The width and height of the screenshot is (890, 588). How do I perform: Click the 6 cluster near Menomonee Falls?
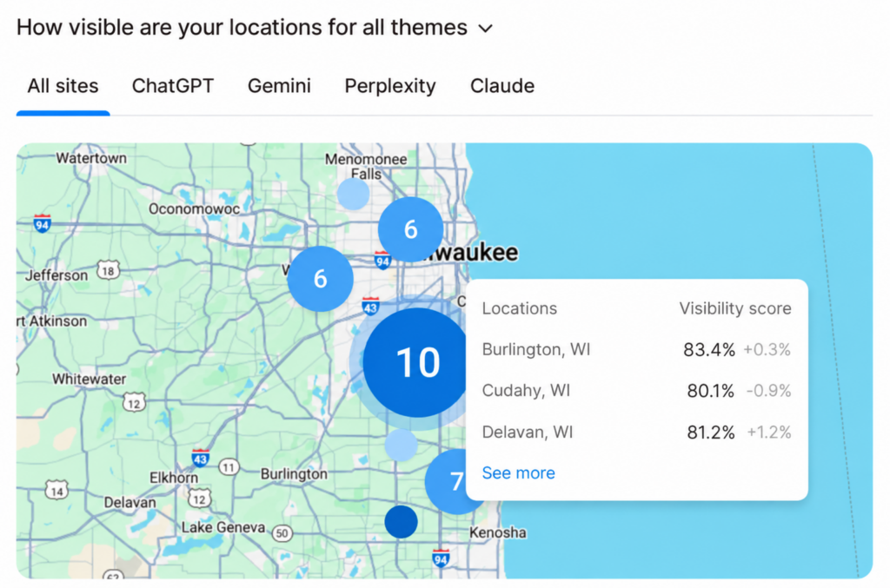click(x=410, y=229)
